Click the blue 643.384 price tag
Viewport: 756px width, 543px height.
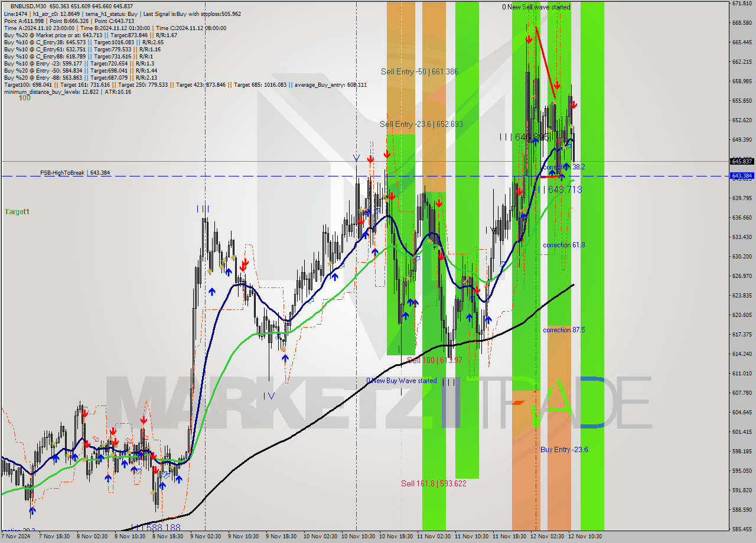point(742,176)
